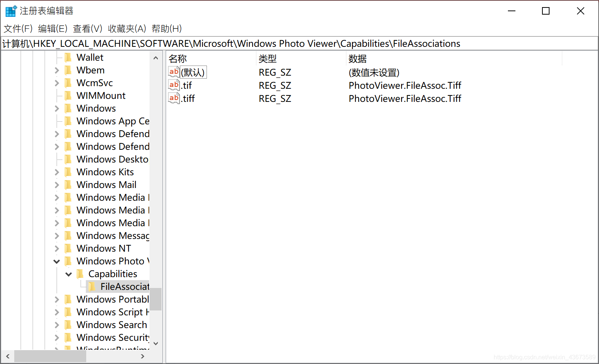Viewport: 599px width, 364px height.
Task: Open the 查看(V) menu
Action: tap(88, 28)
